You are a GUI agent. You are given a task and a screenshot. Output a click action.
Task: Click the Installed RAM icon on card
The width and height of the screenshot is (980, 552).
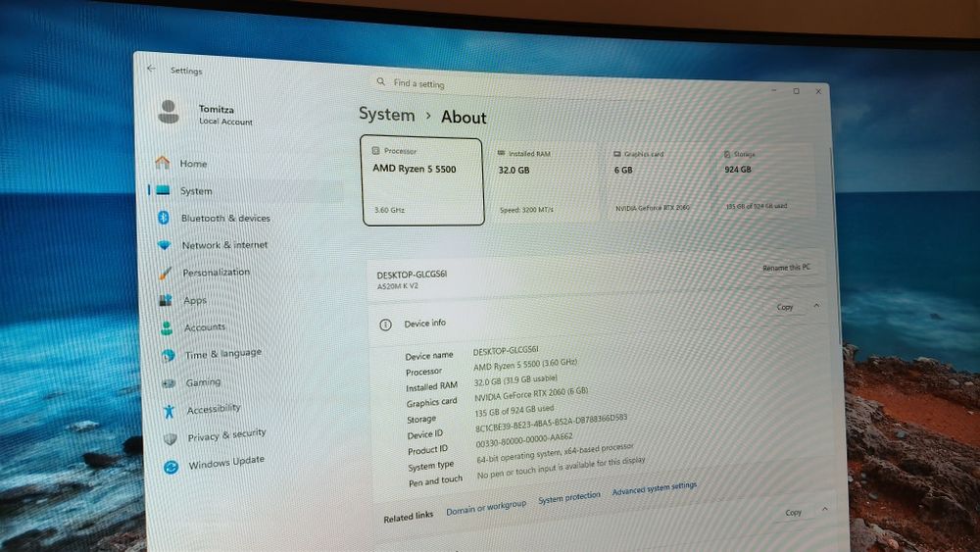coord(501,153)
